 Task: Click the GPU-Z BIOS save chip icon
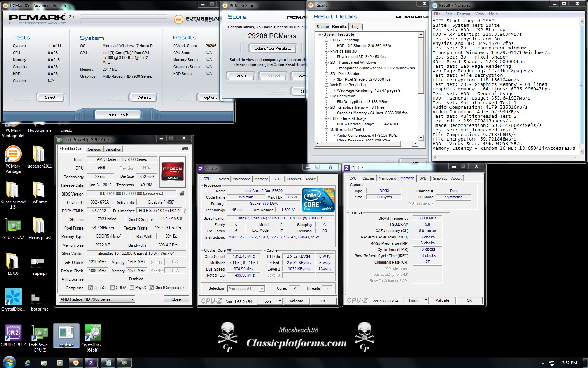182,193
